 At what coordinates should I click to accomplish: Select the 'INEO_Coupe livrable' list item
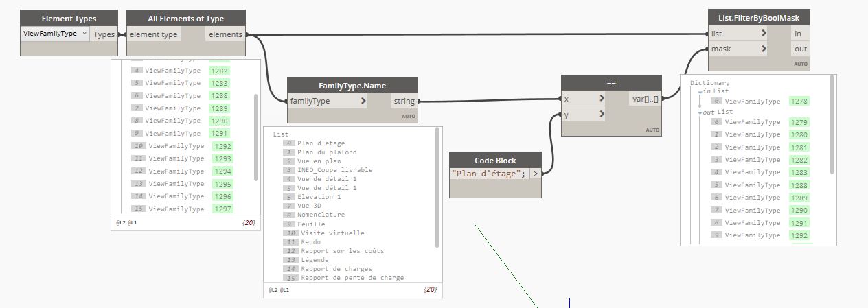coord(335,170)
